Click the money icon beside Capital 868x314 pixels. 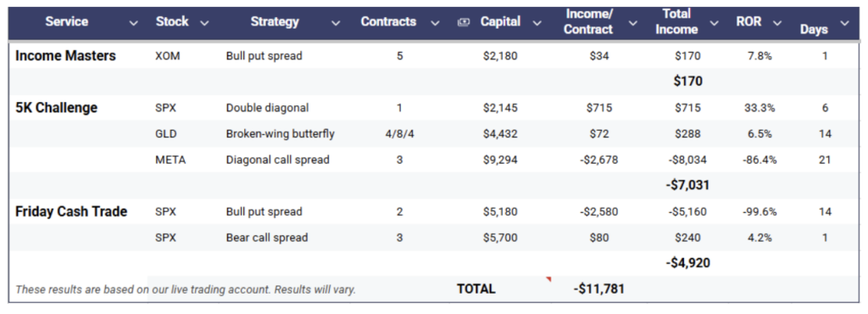coord(464,22)
